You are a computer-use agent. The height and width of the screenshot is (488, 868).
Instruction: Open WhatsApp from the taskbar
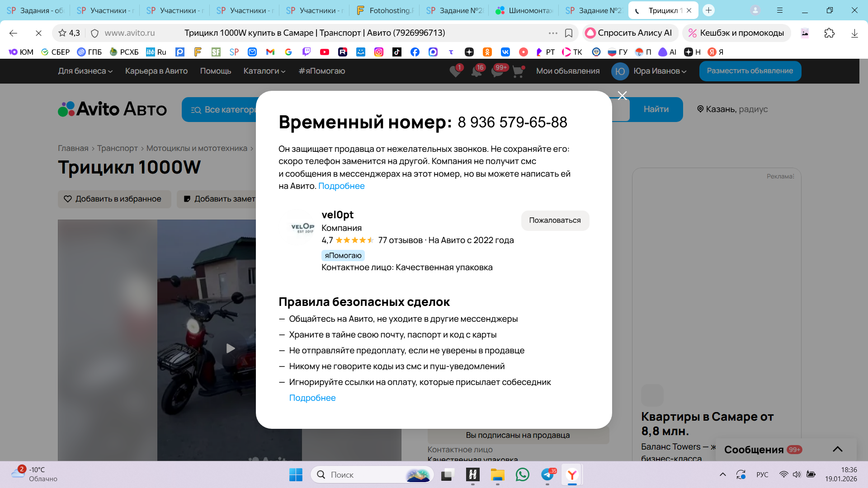[x=522, y=474]
